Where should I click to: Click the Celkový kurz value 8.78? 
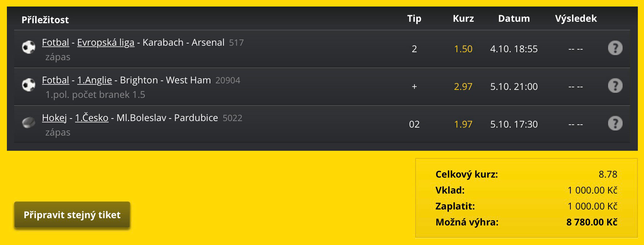608,174
